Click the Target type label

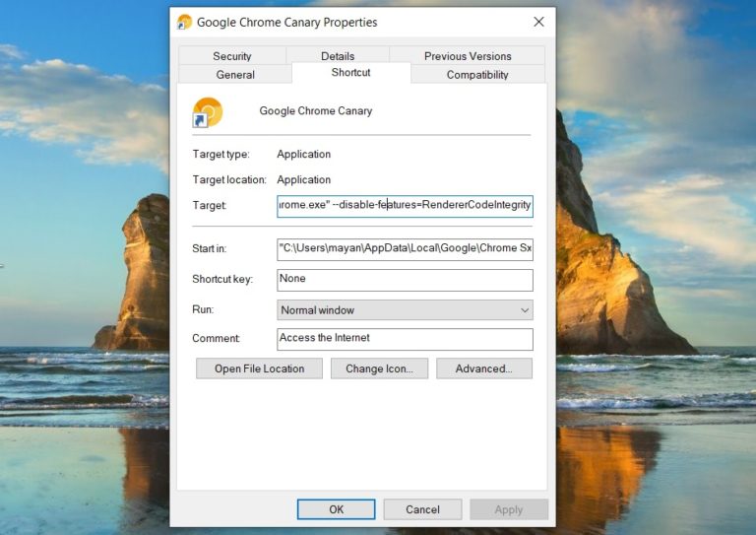click(x=221, y=155)
